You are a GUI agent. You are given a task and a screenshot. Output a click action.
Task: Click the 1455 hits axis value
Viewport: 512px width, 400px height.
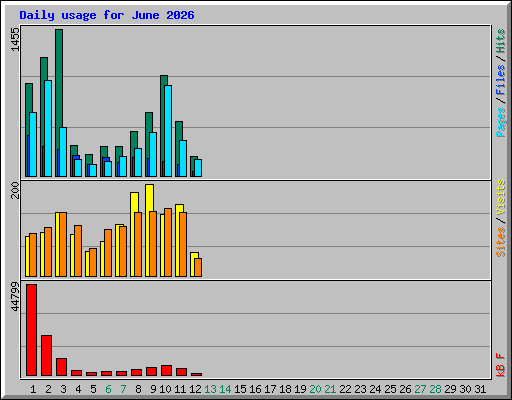pos(15,39)
